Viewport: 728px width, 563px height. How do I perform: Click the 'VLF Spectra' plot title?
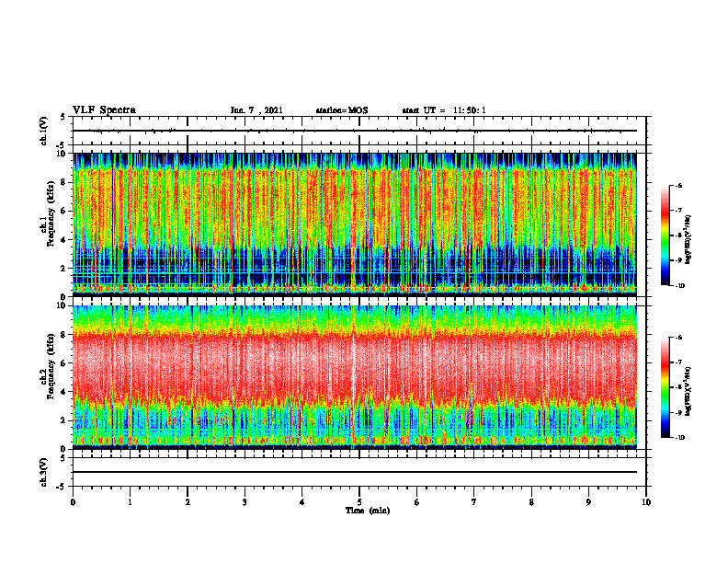pos(104,110)
